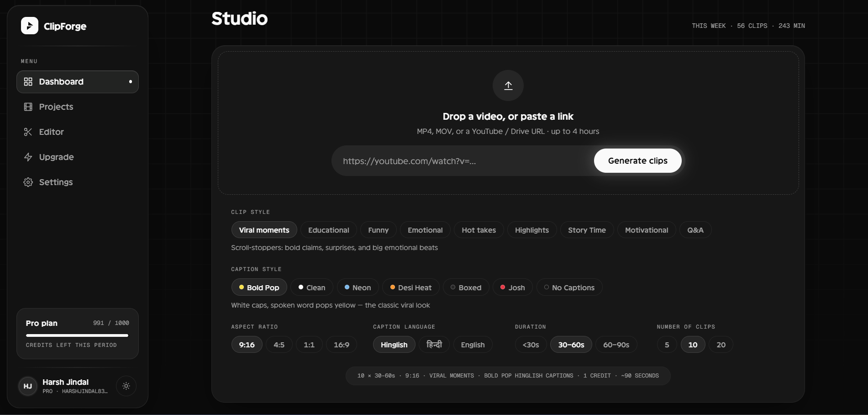Open Editor from the menu
868x415 pixels.
(x=78, y=132)
